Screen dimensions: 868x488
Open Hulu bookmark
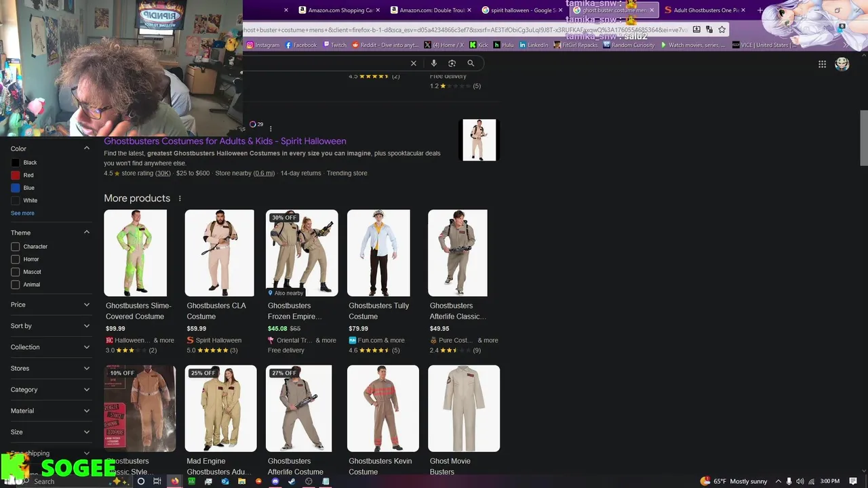504,45
